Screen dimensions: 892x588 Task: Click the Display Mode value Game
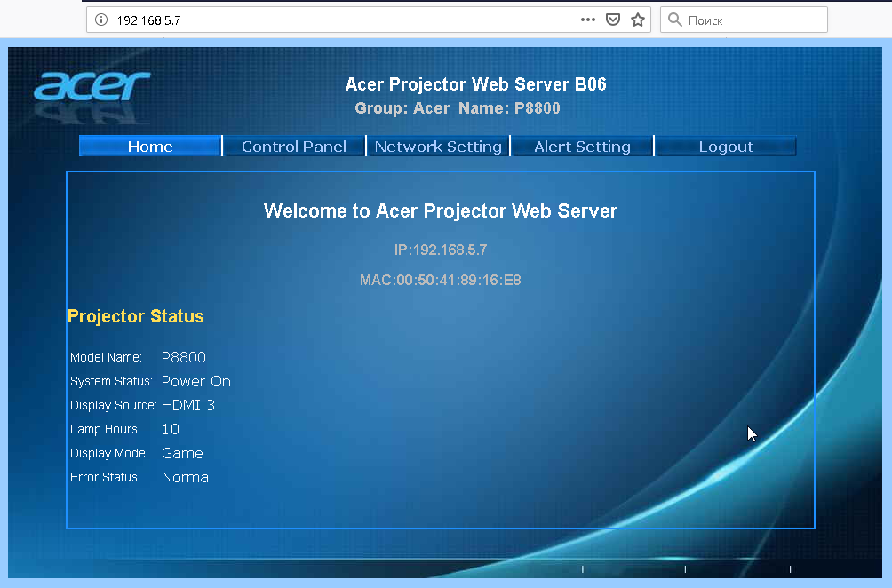point(183,453)
